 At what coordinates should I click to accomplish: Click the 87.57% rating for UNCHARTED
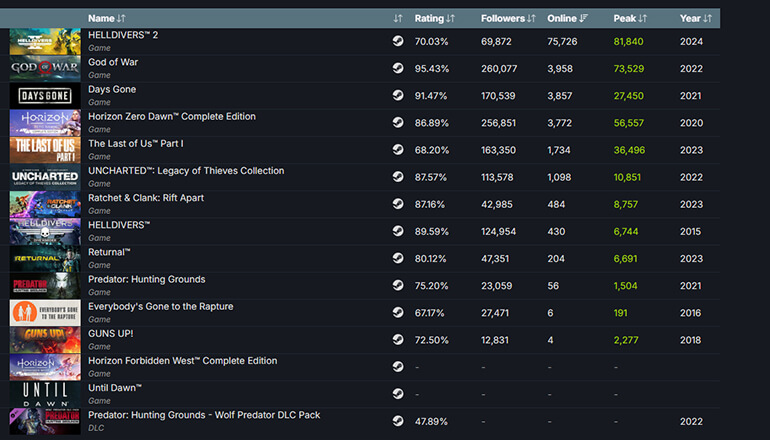pos(431,177)
